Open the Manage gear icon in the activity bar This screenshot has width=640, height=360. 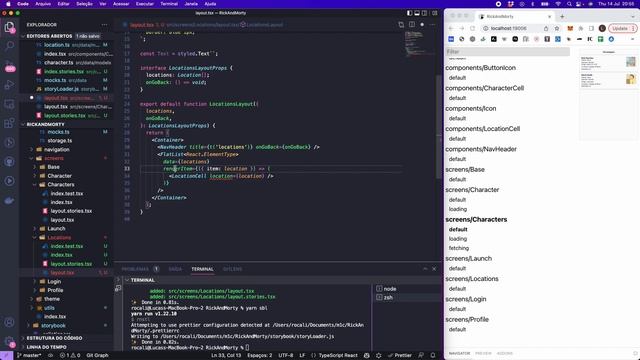tap(9, 341)
